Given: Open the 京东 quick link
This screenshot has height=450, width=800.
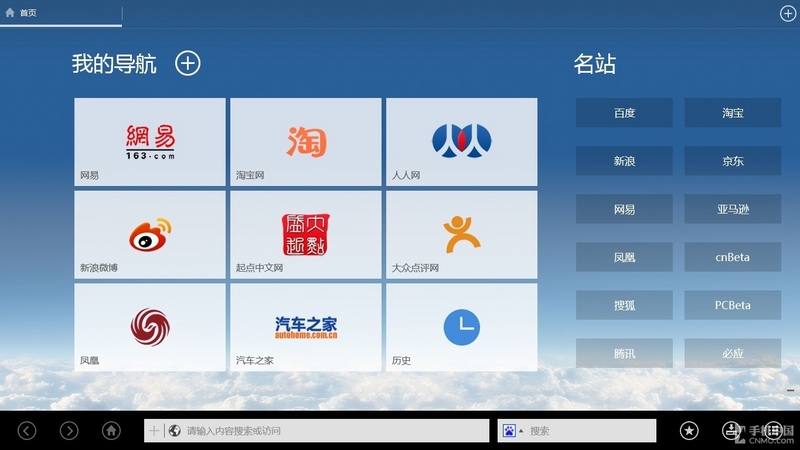Looking at the screenshot, I should [x=733, y=161].
